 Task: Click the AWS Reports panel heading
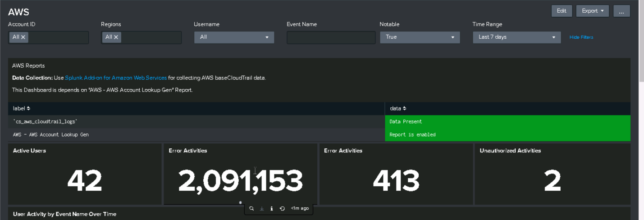click(x=28, y=65)
